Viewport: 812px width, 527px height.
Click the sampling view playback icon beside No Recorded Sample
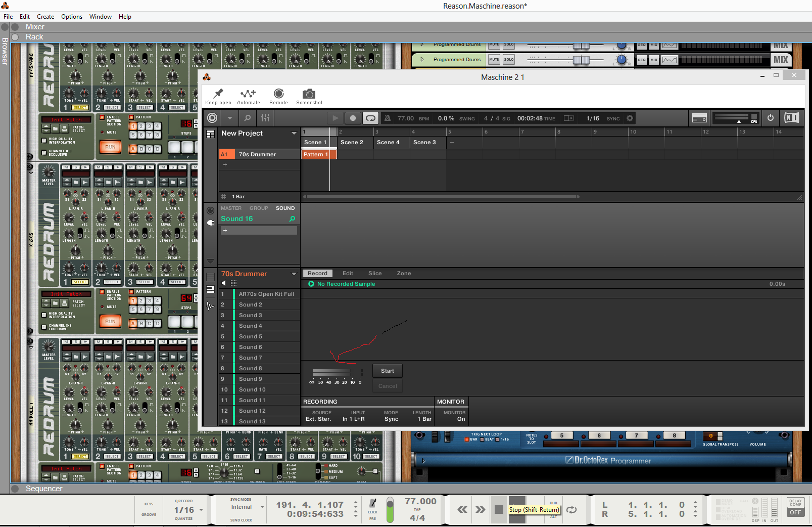tap(311, 284)
